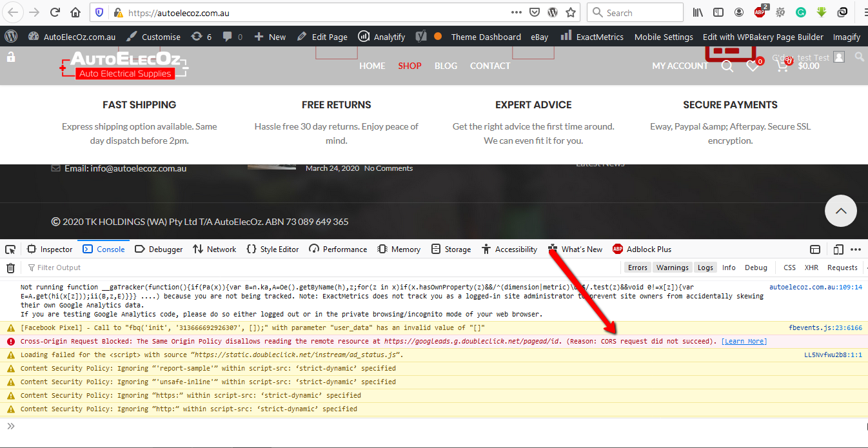Toggle the Warnings console filter
The width and height of the screenshot is (868, 448).
click(673, 268)
